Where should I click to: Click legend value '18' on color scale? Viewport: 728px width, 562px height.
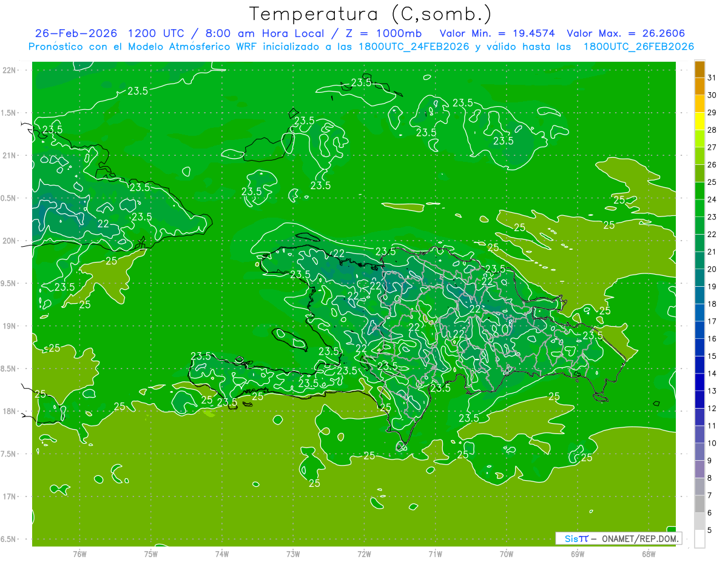pyautogui.click(x=712, y=304)
